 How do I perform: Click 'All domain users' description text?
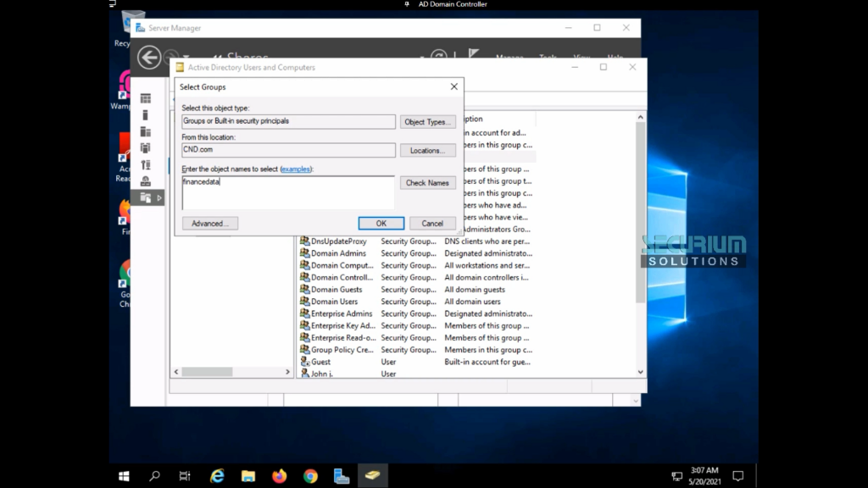473,302
